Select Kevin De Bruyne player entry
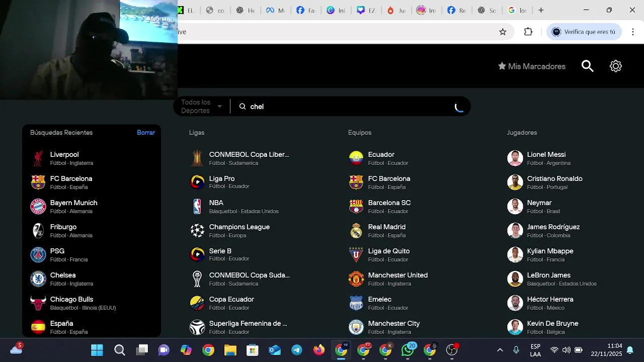 [x=570, y=327]
